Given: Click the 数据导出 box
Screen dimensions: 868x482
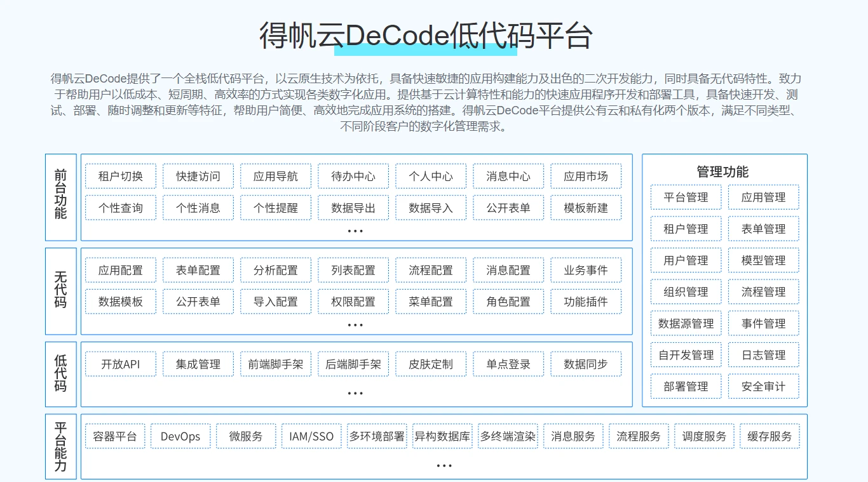Looking at the screenshot, I should (353, 208).
